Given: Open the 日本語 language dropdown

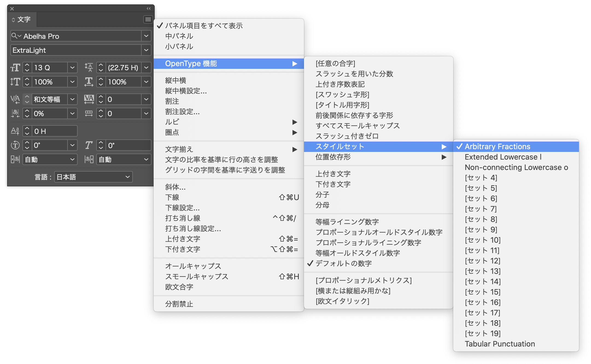Looking at the screenshot, I should 93,177.
